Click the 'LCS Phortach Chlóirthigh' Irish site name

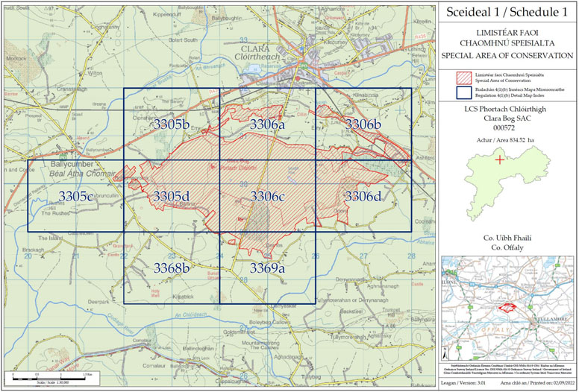(507, 110)
